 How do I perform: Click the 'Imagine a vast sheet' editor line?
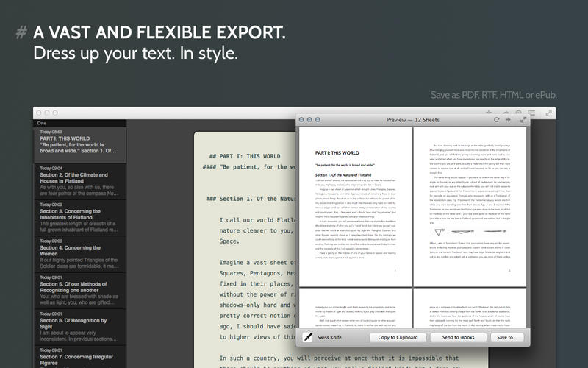tap(258, 263)
